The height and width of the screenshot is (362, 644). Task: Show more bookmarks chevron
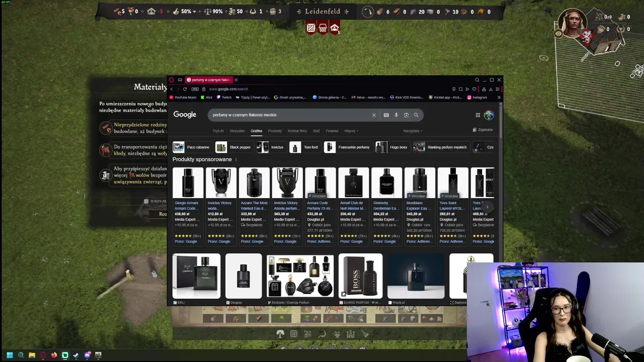(499, 98)
